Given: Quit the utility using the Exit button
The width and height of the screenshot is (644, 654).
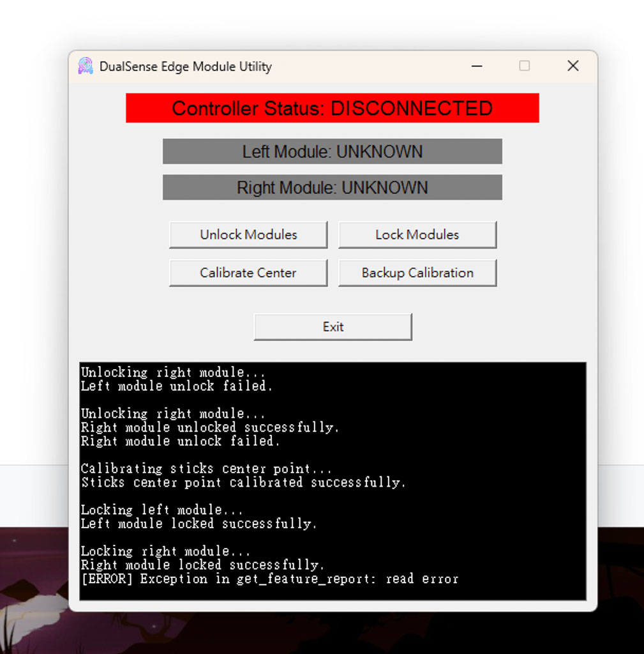Looking at the screenshot, I should click(x=333, y=327).
